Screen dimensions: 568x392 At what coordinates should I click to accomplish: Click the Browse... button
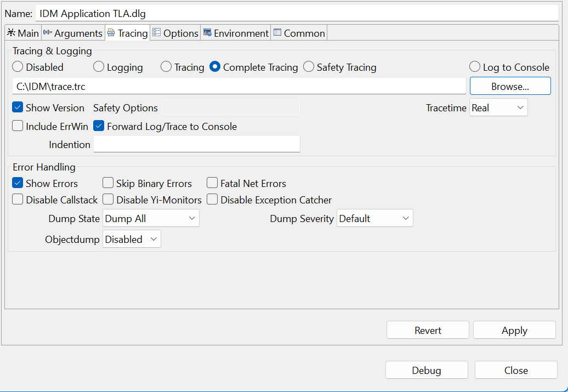pyautogui.click(x=509, y=86)
